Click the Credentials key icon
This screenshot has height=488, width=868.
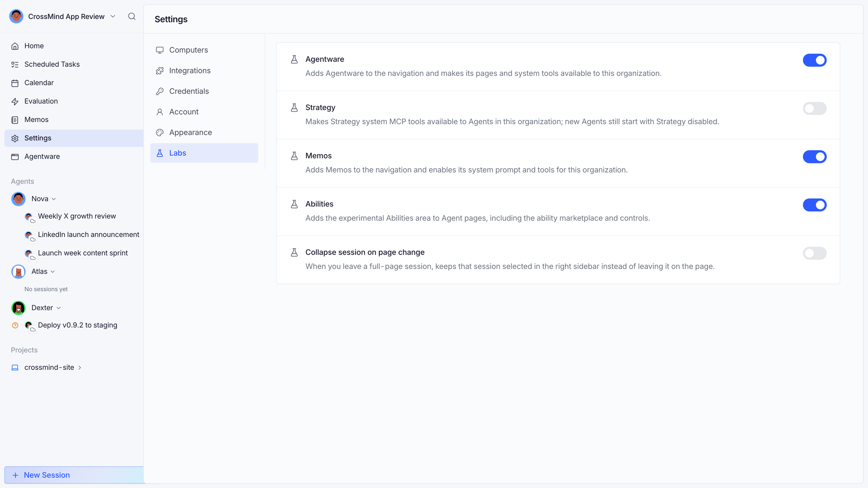(x=160, y=91)
